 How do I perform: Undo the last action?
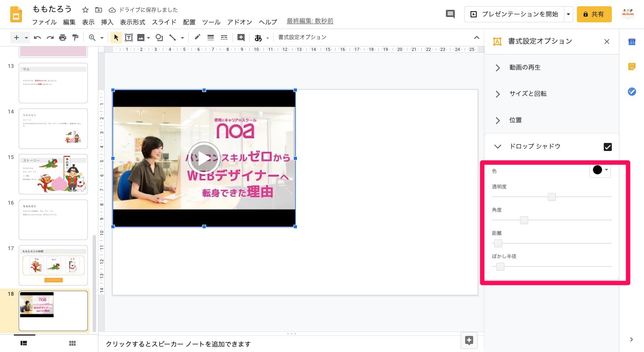(38, 38)
